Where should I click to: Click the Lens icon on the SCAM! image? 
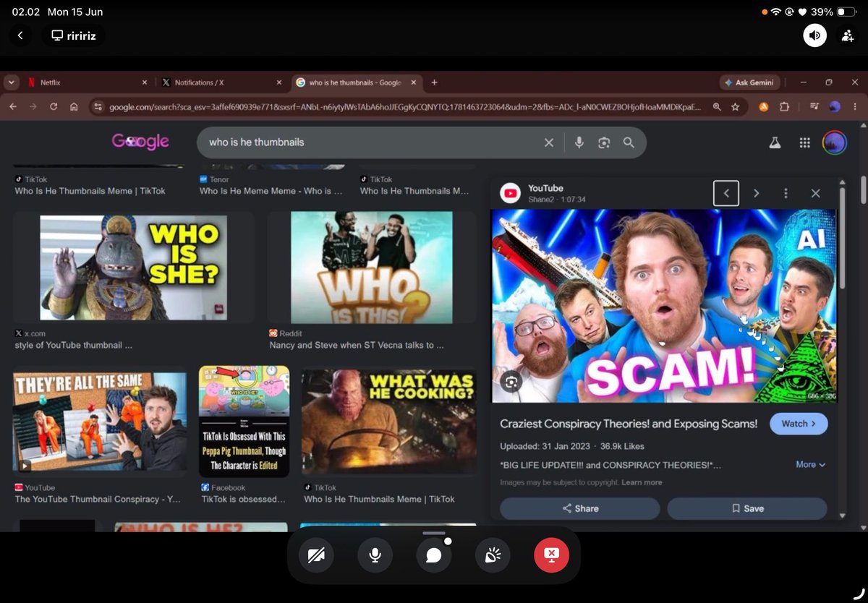click(511, 381)
